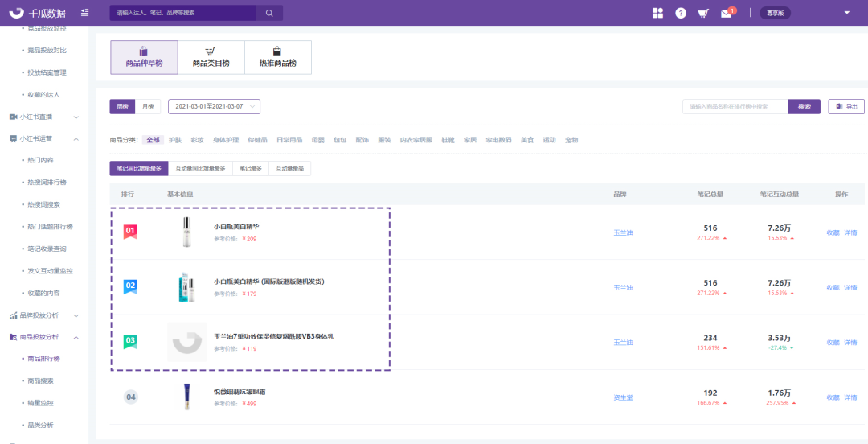Open the shopping cart icon in header
Viewport: 868px width, 444px height.
coord(703,13)
